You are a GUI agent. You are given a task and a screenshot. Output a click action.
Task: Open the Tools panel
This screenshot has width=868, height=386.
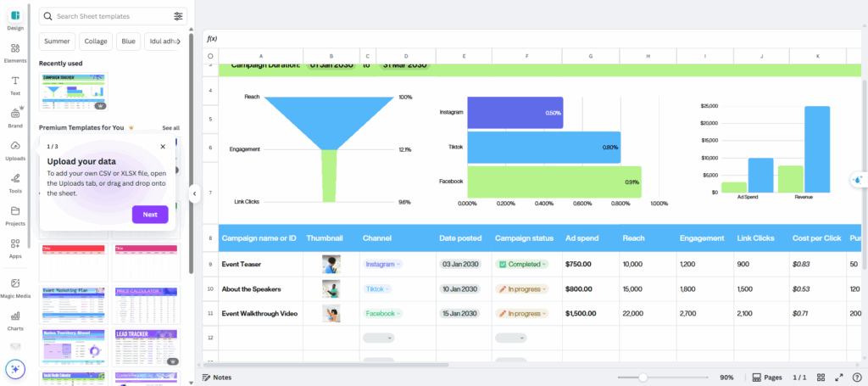(x=15, y=182)
